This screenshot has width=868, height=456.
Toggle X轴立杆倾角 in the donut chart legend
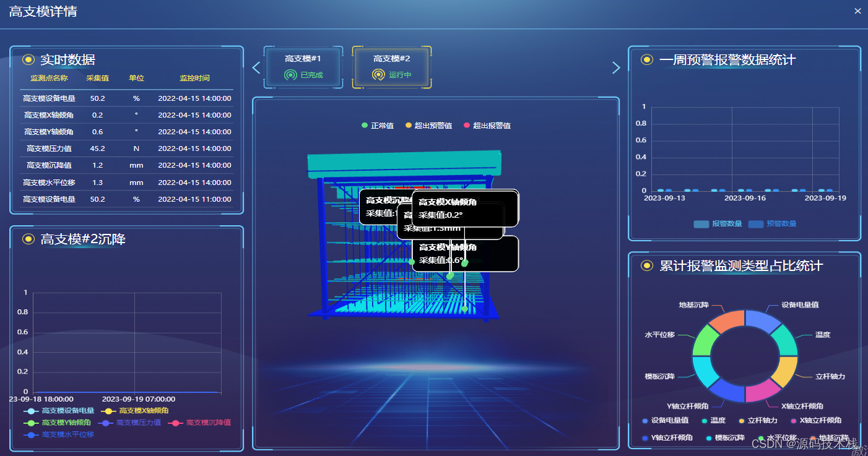click(x=815, y=421)
